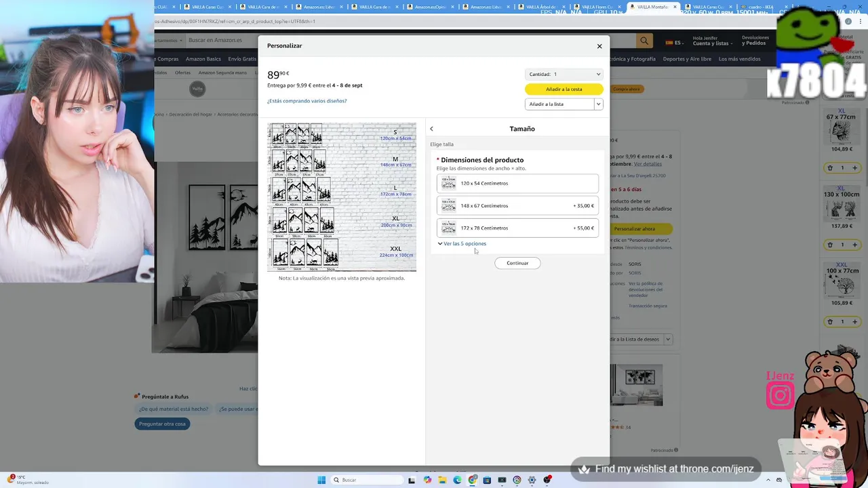Delete the 100 x 77cm cart item
The height and width of the screenshot is (488, 868).
830,321
